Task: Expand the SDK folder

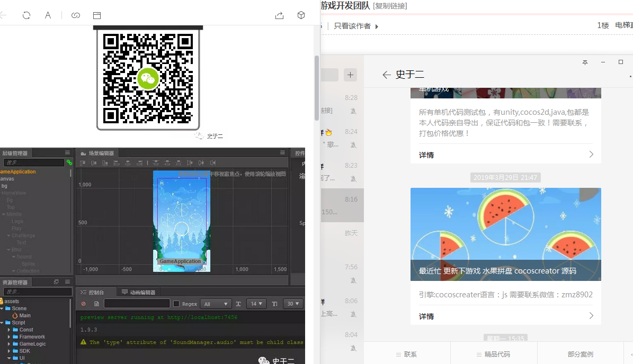Action: click(x=9, y=351)
